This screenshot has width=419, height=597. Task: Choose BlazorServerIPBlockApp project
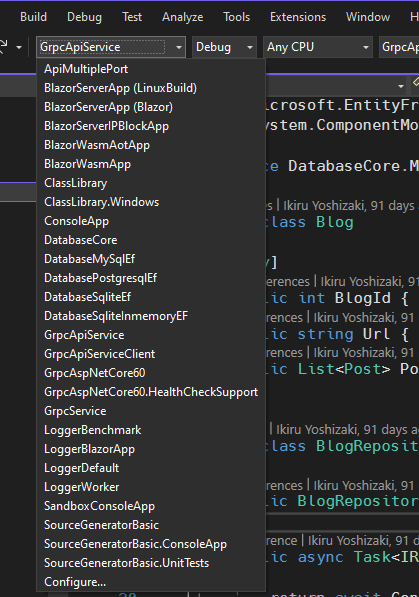(151, 126)
